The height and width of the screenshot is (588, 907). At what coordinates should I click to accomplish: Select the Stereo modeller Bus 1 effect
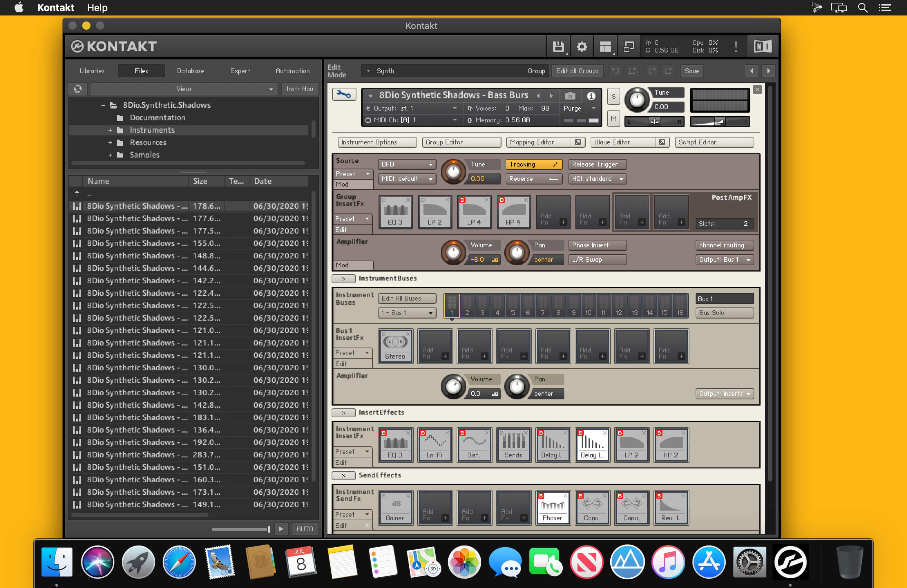395,346
